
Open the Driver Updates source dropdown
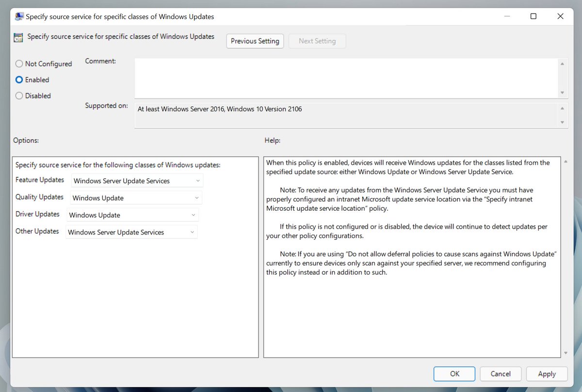click(x=133, y=215)
